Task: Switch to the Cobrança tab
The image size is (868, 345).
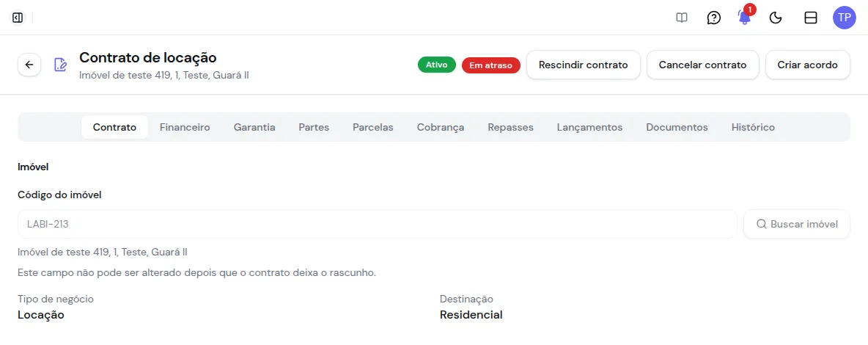Action: pos(441,127)
